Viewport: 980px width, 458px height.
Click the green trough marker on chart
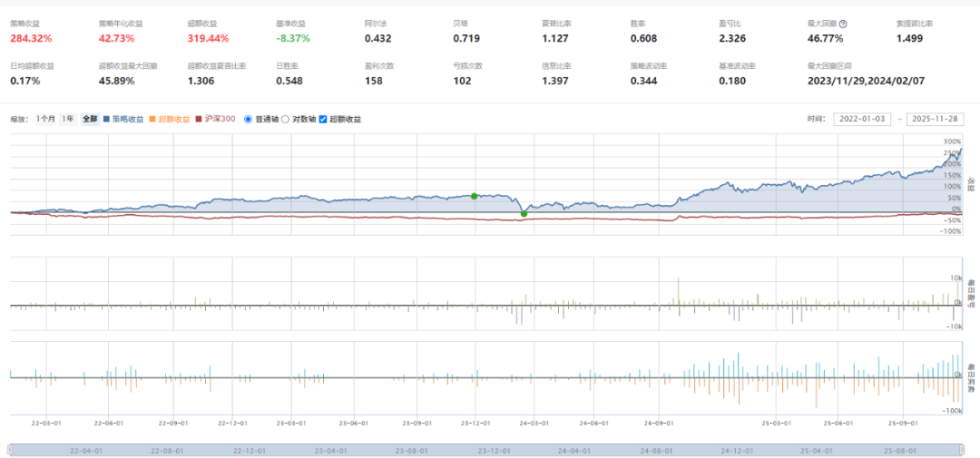pyautogui.click(x=524, y=214)
